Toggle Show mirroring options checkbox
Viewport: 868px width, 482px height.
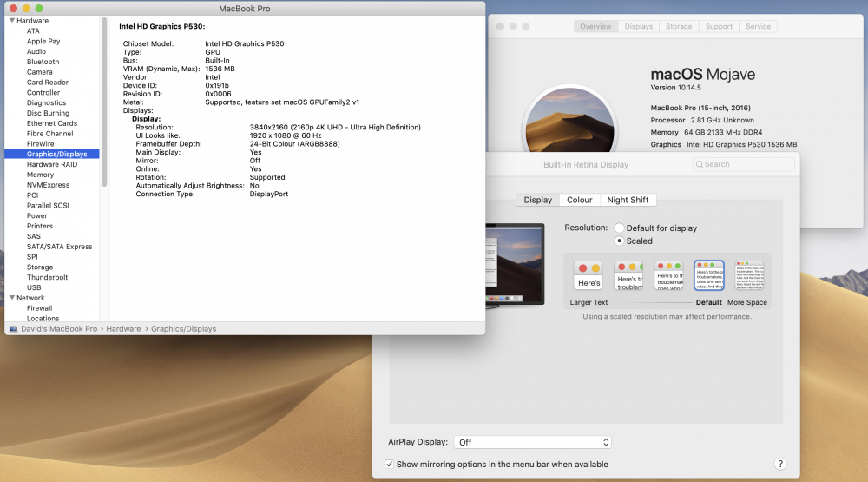coord(389,464)
